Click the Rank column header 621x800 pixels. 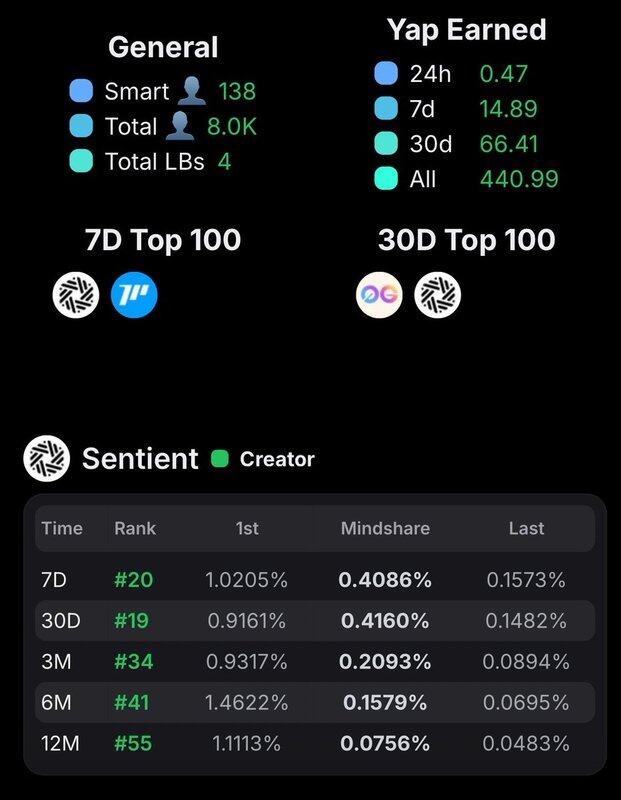coord(135,528)
